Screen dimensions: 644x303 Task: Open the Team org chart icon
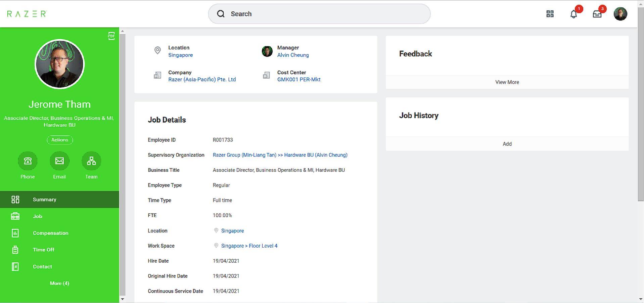[91, 161]
